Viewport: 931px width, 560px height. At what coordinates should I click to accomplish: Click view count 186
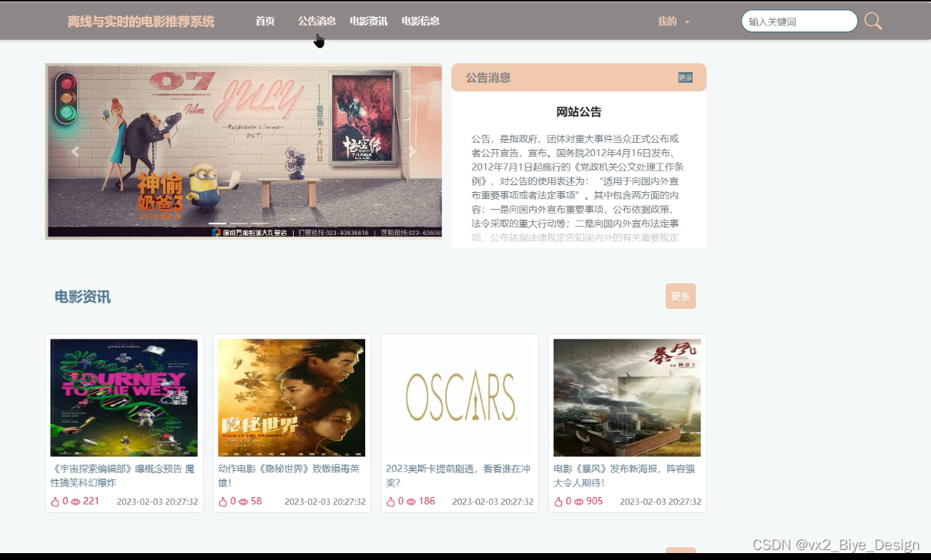(427, 502)
